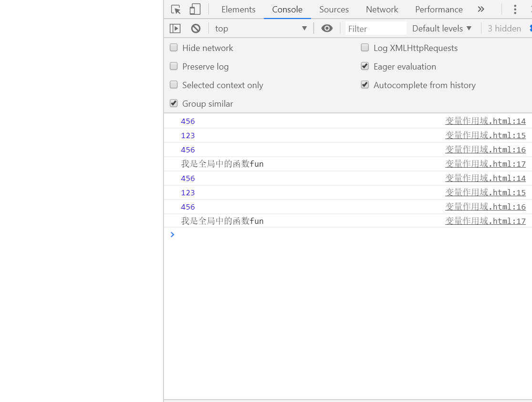Show more tabs with the double chevron
The width and height of the screenshot is (532, 402).
pos(481,10)
